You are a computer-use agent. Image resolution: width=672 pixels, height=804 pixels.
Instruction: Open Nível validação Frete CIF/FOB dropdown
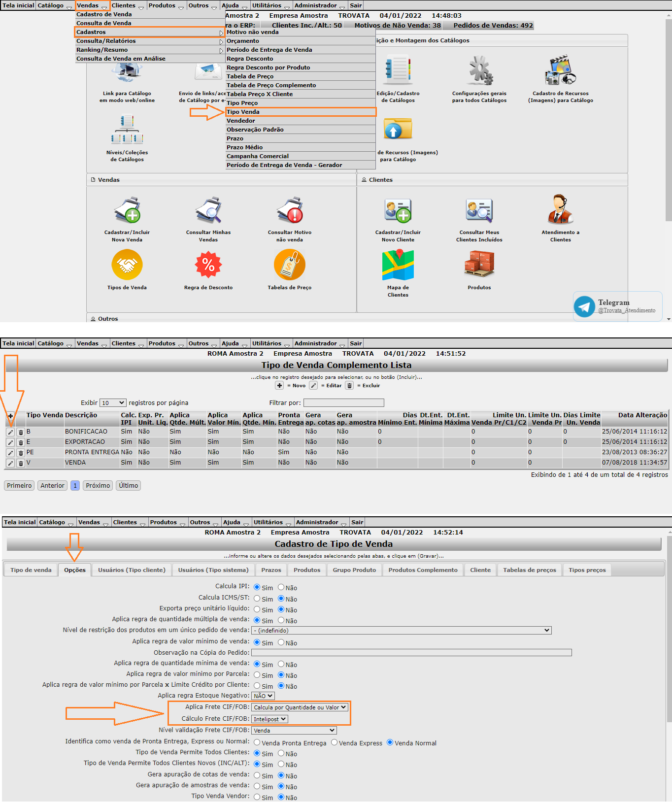coord(294,731)
